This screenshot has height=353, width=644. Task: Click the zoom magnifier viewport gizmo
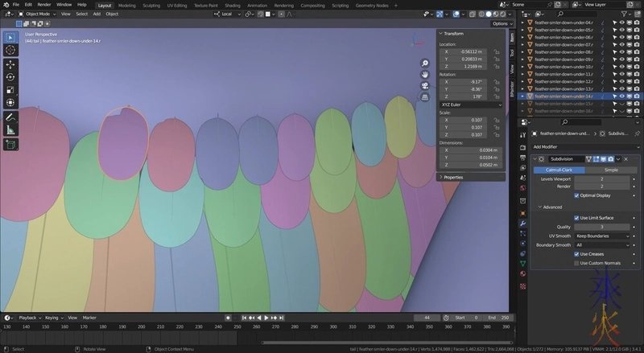[x=424, y=64]
